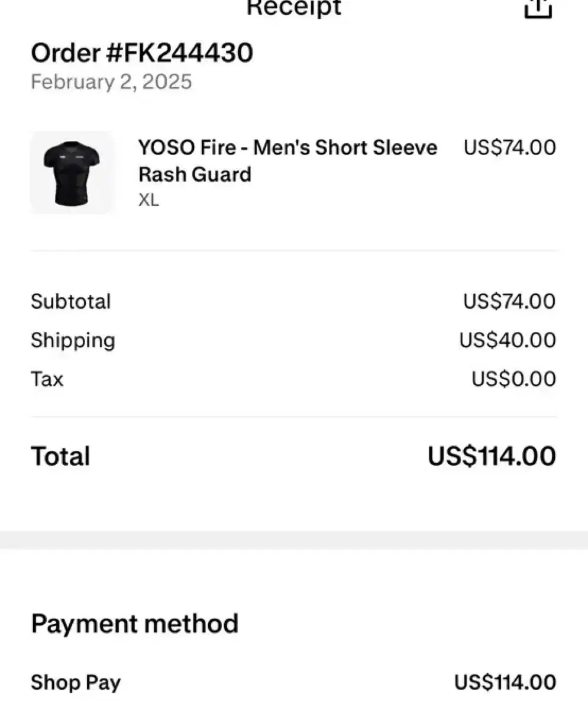Select the February 2, 2025 date text
Viewport: 588px width, 710px height.
111,82
